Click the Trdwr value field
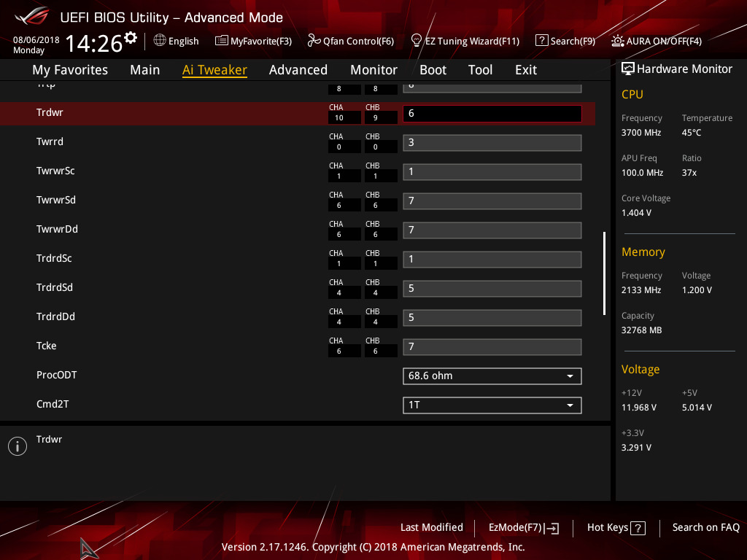747x560 pixels. [x=492, y=113]
